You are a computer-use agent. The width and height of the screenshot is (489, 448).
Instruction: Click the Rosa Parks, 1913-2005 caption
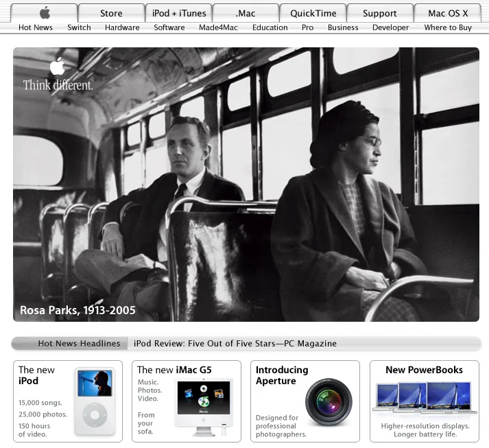tap(77, 310)
